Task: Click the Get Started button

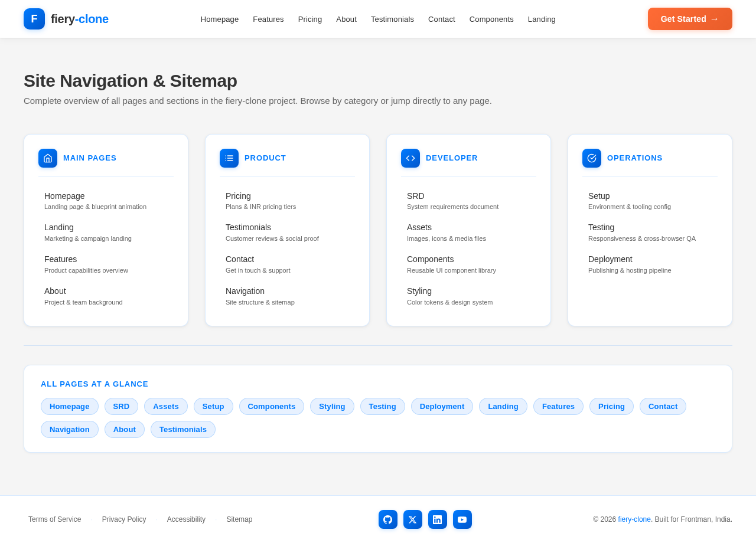Action: click(x=690, y=19)
